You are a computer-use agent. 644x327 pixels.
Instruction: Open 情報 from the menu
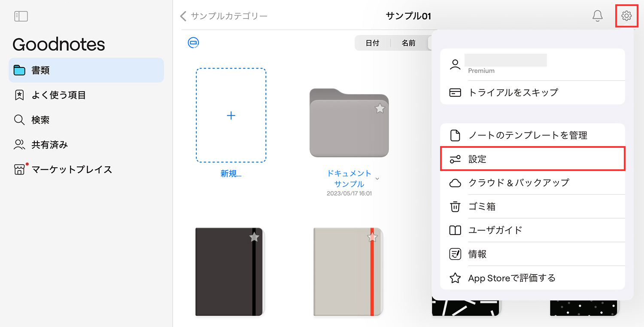[x=532, y=254]
